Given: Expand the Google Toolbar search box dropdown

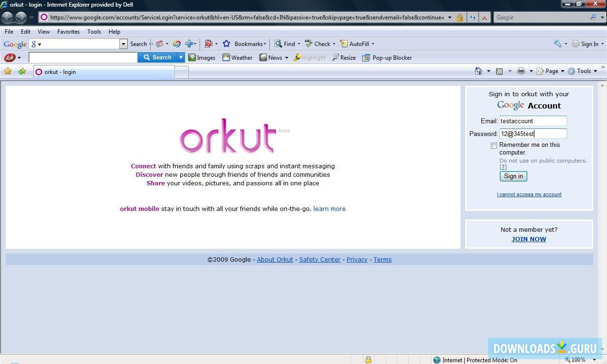Looking at the screenshot, I should pos(123,44).
